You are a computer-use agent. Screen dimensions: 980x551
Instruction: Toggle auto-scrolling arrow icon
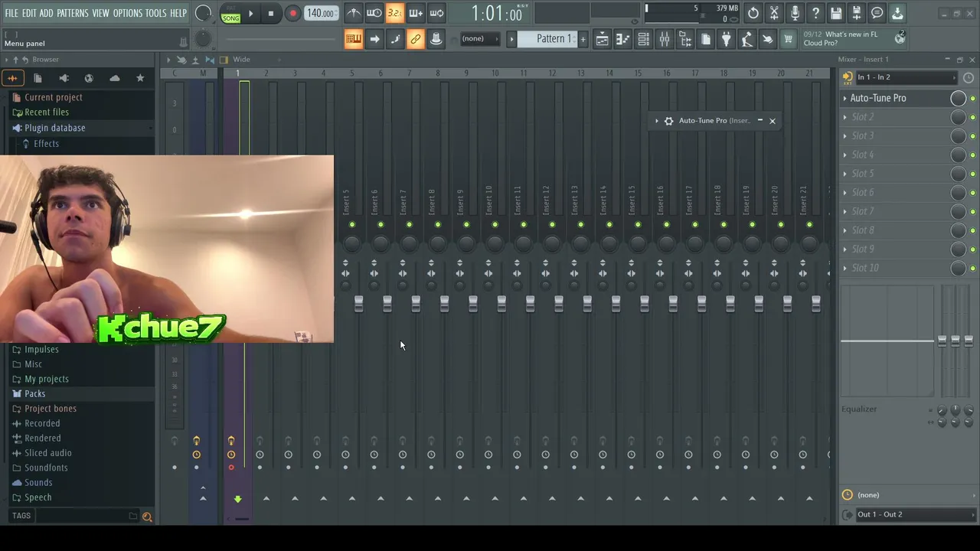[374, 39]
